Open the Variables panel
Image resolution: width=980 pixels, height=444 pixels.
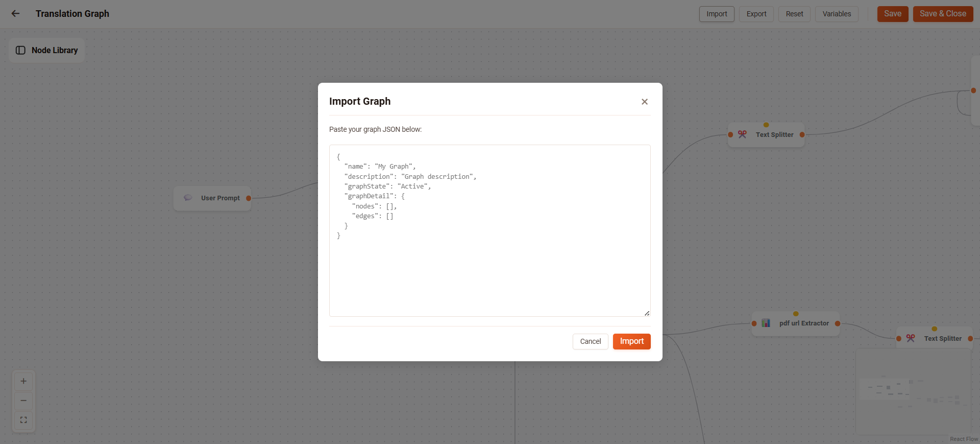(x=837, y=14)
